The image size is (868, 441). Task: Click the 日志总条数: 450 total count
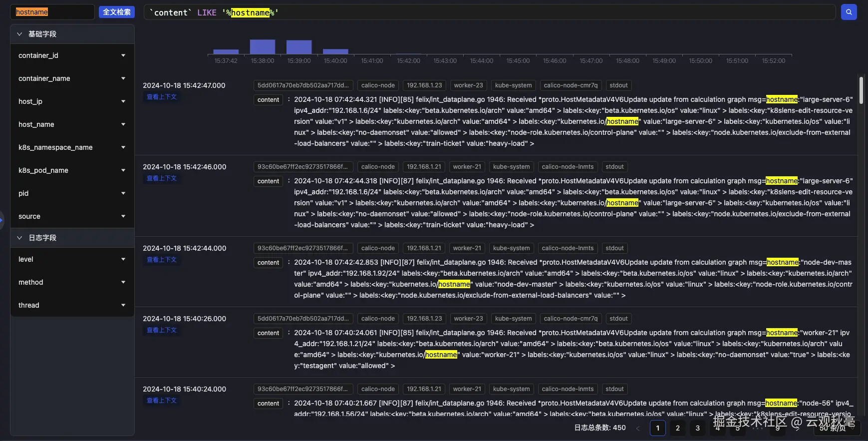pyautogui.click(x=600, y=428)
